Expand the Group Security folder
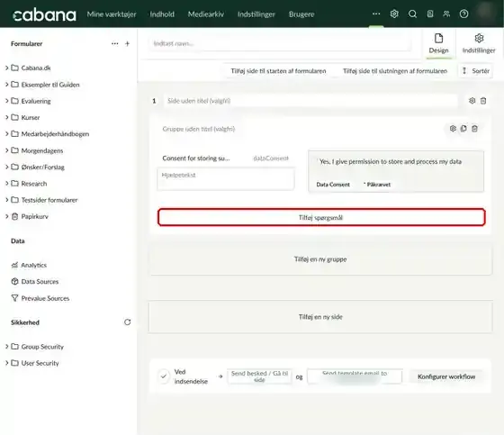This screenshot has height=435, width=504. (x=7, y=347)
